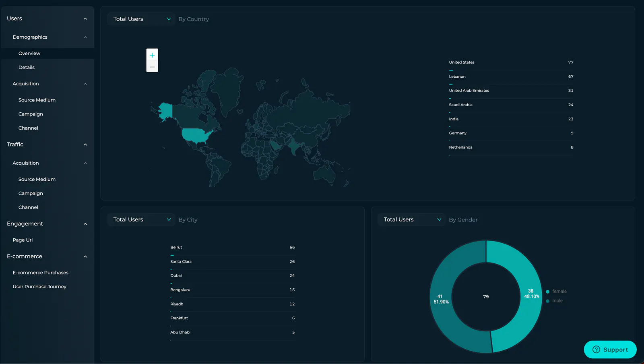Toggle female legend entry in gender chart

point(556,291)
